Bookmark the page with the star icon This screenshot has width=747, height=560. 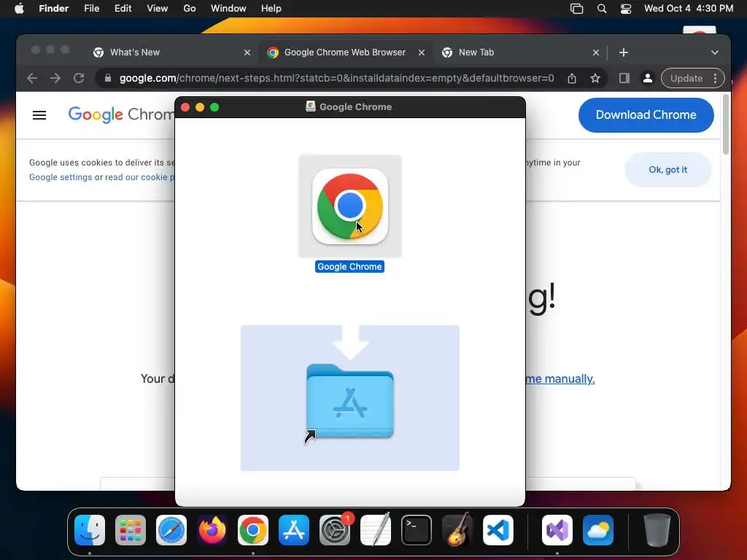click(595, 78)
